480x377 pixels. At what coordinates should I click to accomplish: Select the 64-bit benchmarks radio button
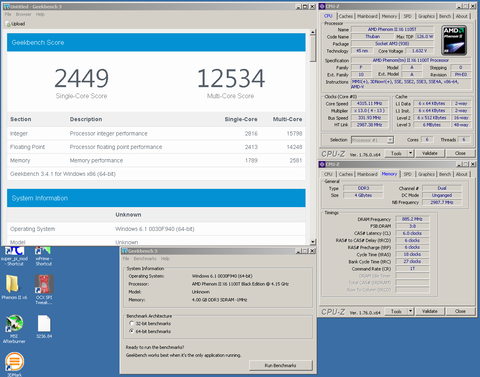point(131,331)
